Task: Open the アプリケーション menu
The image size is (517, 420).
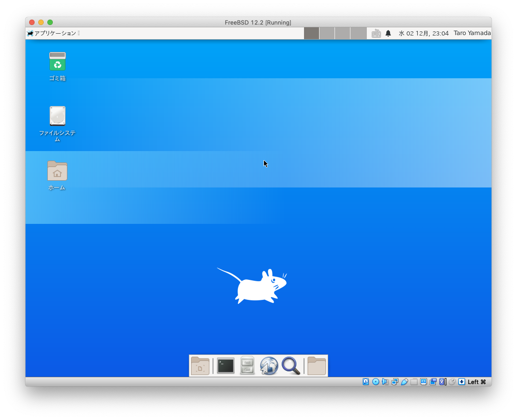Action: (x=53, y=33)
